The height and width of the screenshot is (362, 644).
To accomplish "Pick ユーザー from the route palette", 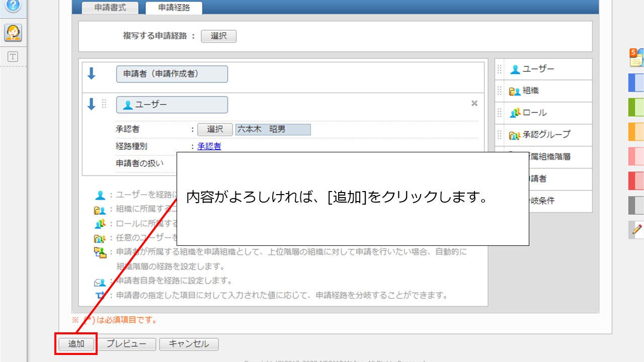I will [x=543, y=69].
